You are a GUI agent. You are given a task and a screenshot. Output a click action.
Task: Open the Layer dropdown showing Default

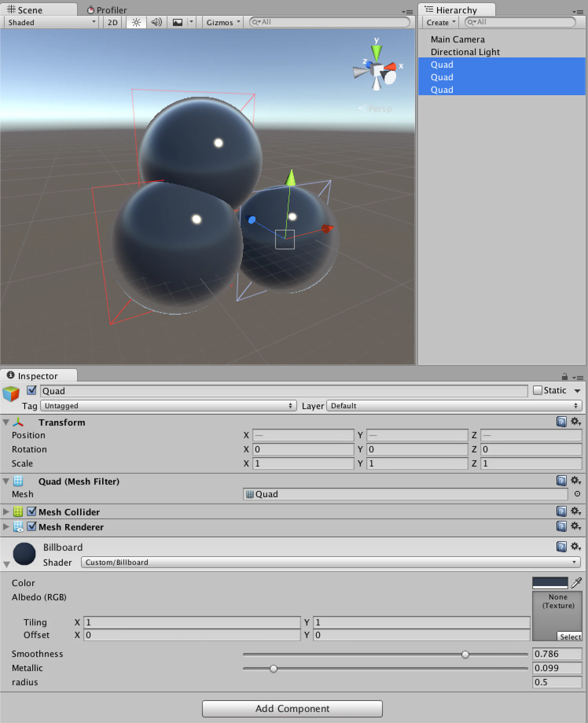coord(454,406)
